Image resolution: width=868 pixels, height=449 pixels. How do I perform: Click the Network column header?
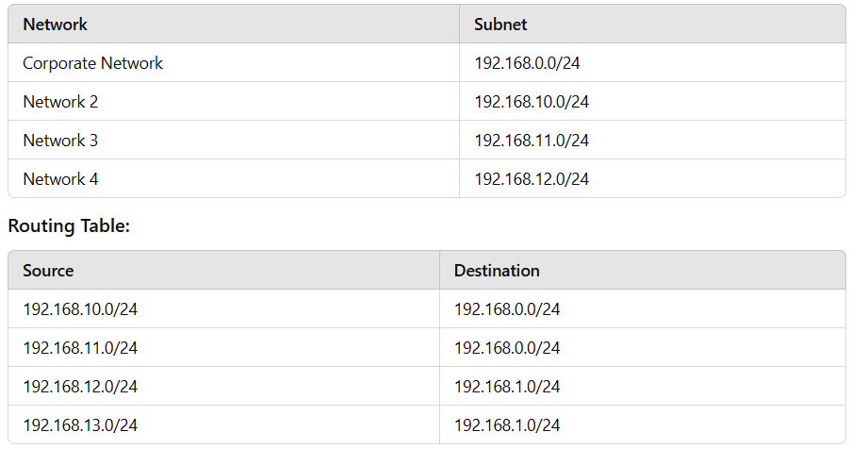(x=55, y=25)
